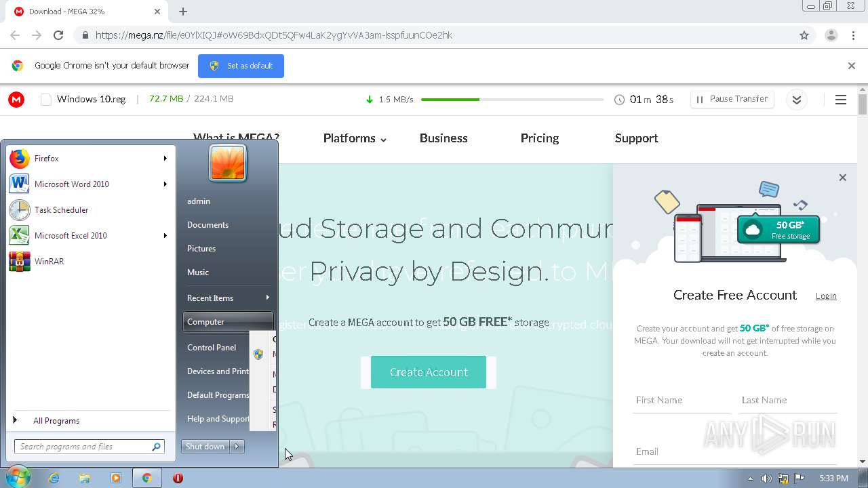Open the volume speaker tray icon
868x488 pixels.
(766, 479)
